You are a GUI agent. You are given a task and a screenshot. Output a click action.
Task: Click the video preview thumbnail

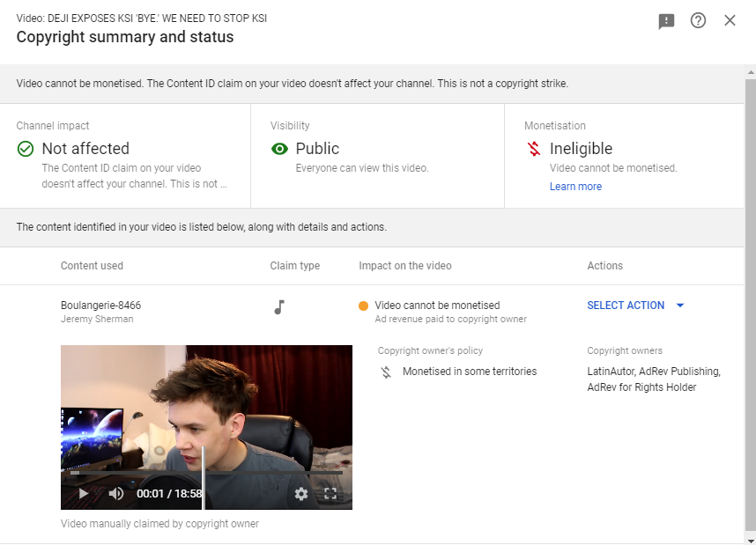point(206,427)
